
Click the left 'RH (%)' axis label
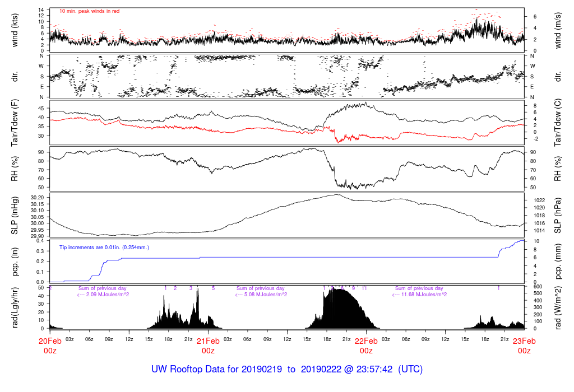15,169
